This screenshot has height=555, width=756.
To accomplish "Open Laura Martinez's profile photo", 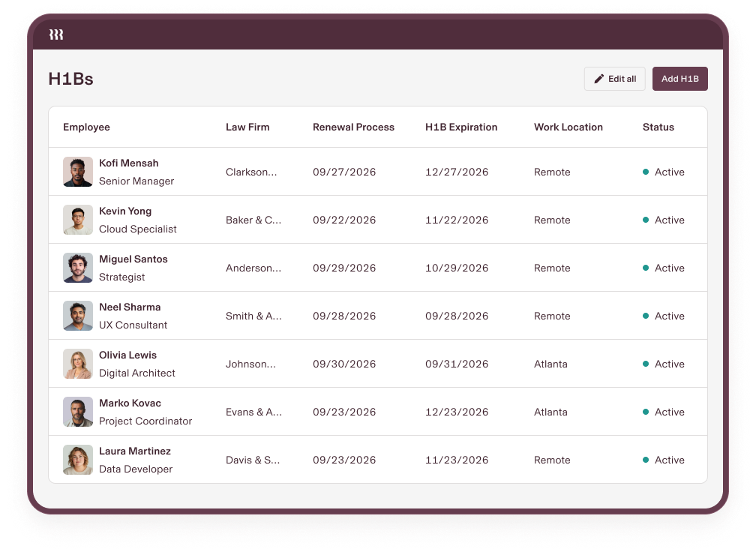I will point(78,460).
